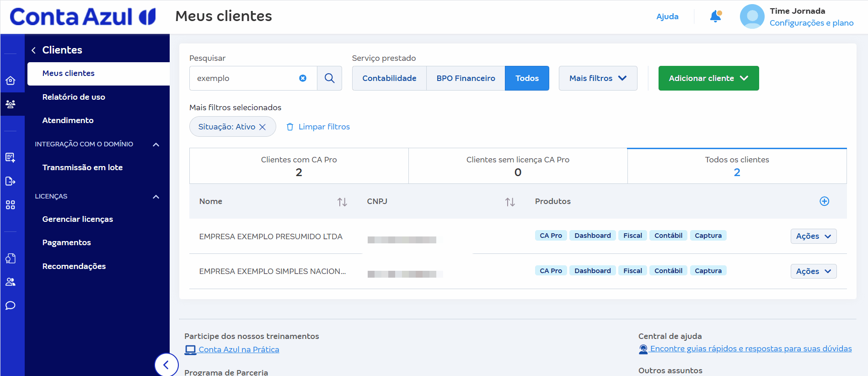Select the Todos service filter
Image resolution: width=868 pixels, height=376 pixels.
(x=527, y=78)
